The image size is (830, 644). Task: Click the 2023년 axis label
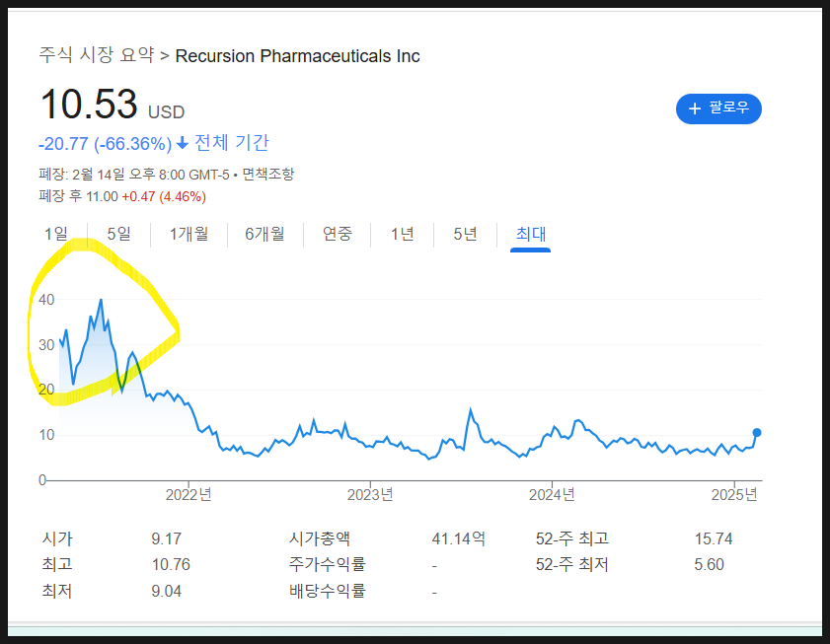370,494
